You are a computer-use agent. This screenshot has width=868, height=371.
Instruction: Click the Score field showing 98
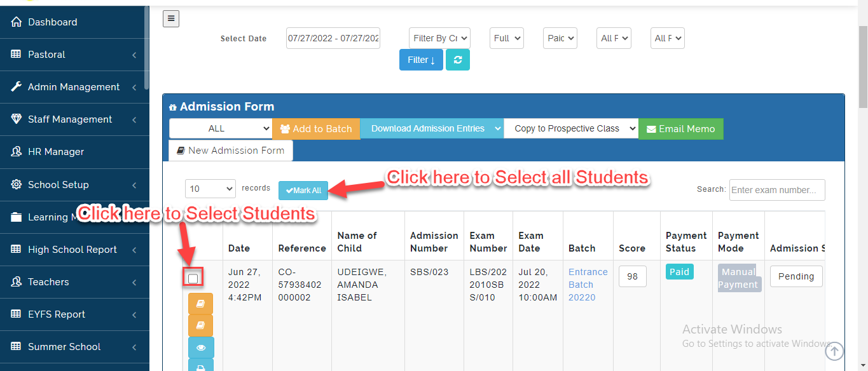[x=632, y=276]
